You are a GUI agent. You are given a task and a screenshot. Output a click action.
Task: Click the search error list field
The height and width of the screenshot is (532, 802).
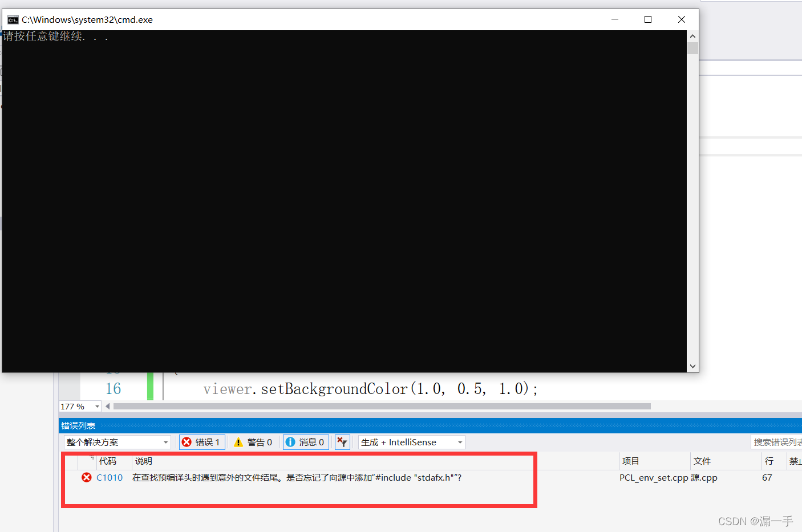(776, 442)
